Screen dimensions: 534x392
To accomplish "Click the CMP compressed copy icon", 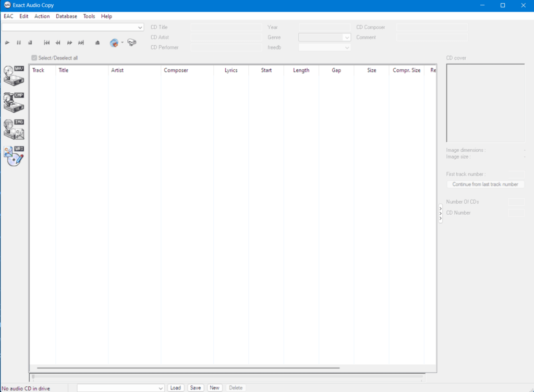I will [14, 102].
